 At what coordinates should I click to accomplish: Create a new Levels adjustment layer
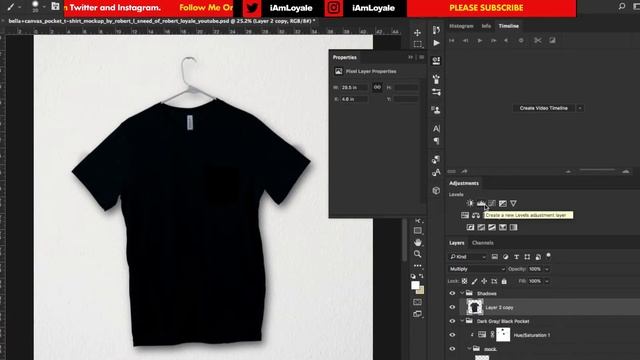pyautogui.click(x=481, y=203)
